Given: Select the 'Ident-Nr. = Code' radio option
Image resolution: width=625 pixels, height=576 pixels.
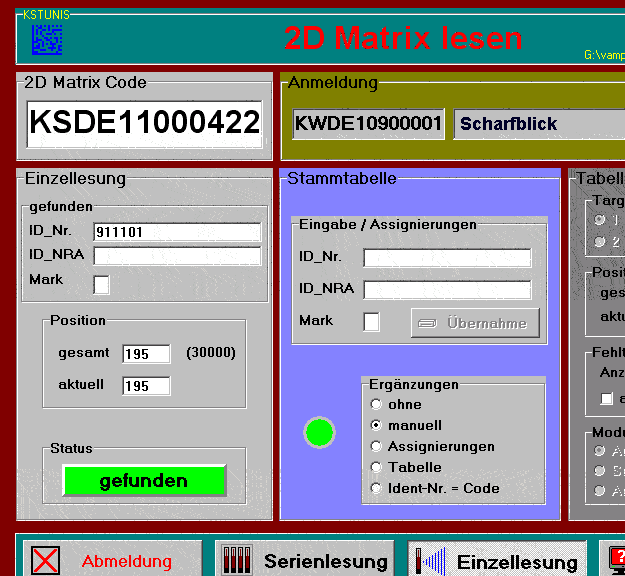Looking at the screenshot, I should coord(376,489).
